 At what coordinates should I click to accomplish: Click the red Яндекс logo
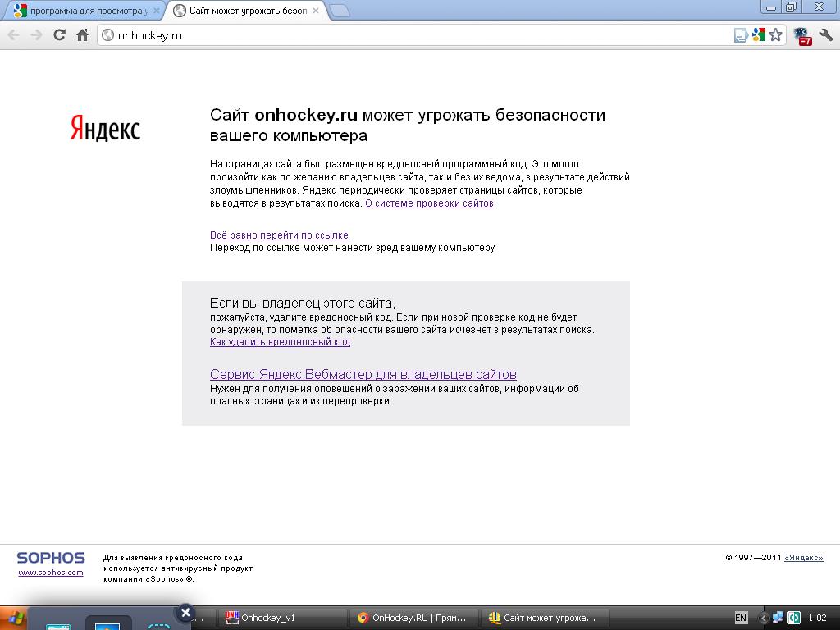pos(106,127)
